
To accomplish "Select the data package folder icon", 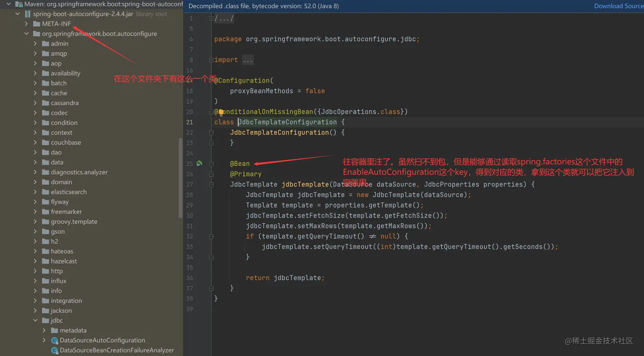I will 46,162.
